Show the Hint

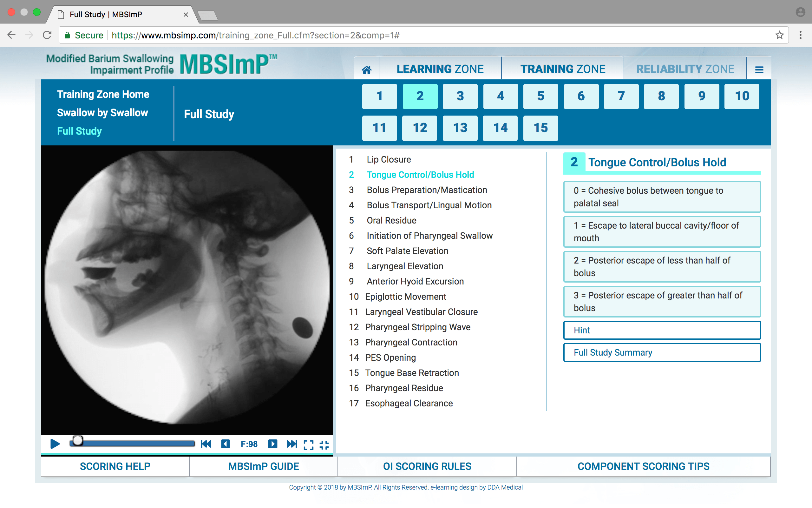(662, 330)
